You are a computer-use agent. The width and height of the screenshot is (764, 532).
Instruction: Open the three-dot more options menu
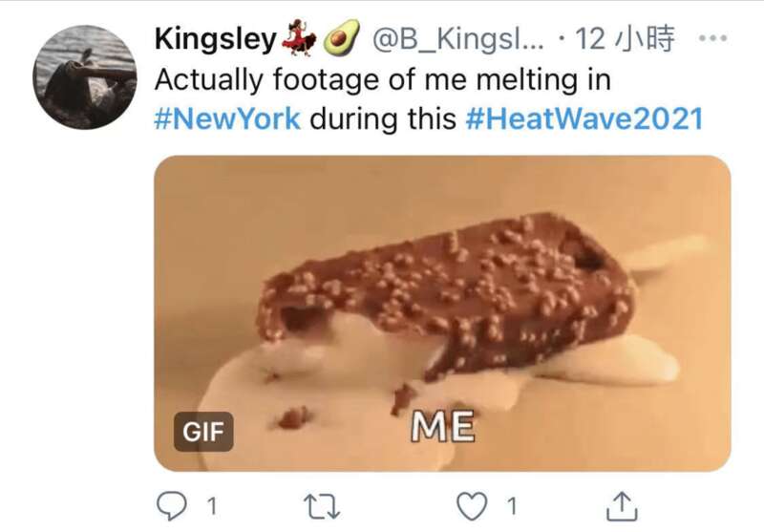(x=713, y=40)
